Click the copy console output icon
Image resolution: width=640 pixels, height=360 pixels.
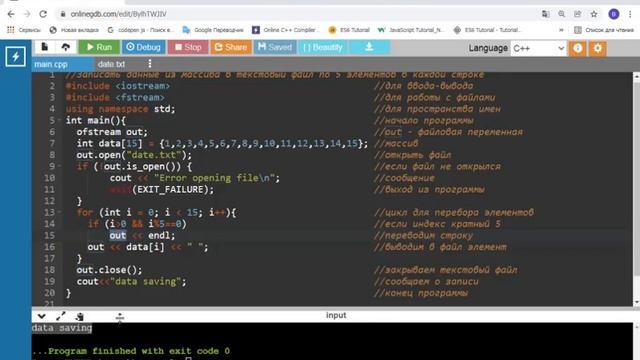80,316
